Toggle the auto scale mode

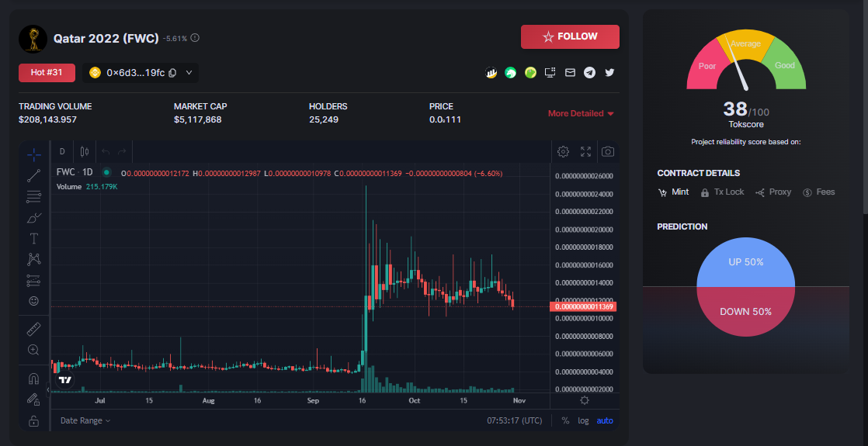pyautogui.click(x=605, y=420)
